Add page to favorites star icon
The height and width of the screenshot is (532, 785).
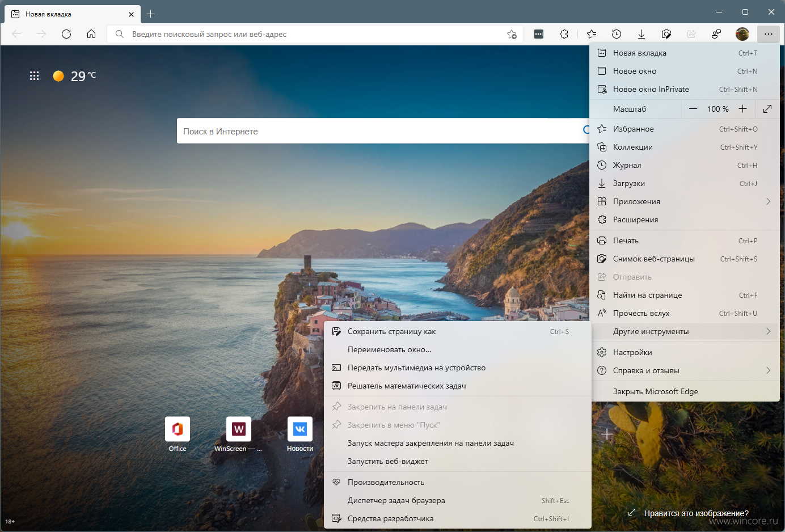(x=512, y=34)
